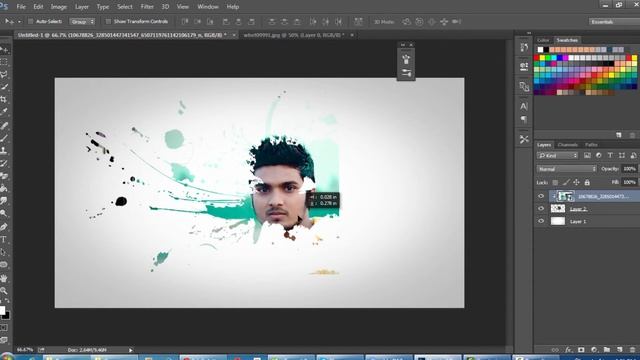This screenshot has width=640, height=360.
Task: Open the Fill value dropdown
Action: [x=629, y=182]
